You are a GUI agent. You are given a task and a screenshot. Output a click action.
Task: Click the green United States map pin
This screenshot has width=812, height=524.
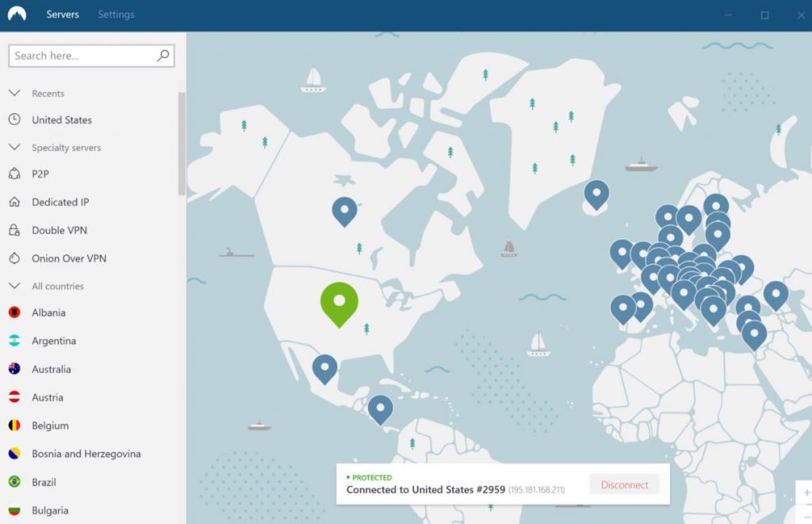point(339,304)
